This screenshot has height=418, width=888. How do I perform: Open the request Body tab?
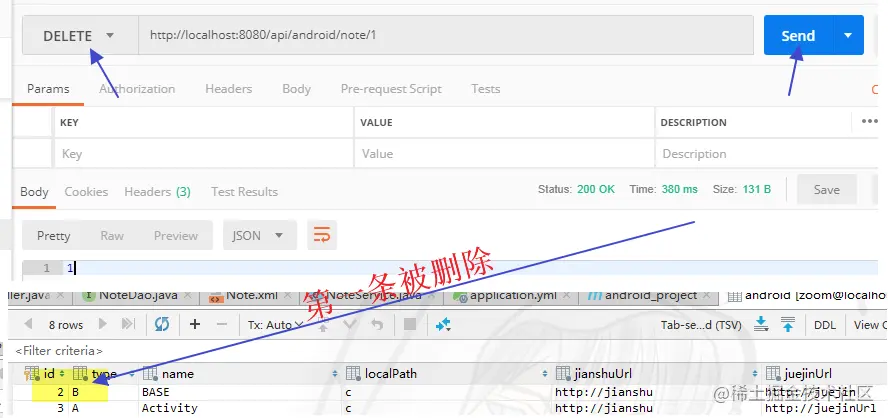pos(296,89)
